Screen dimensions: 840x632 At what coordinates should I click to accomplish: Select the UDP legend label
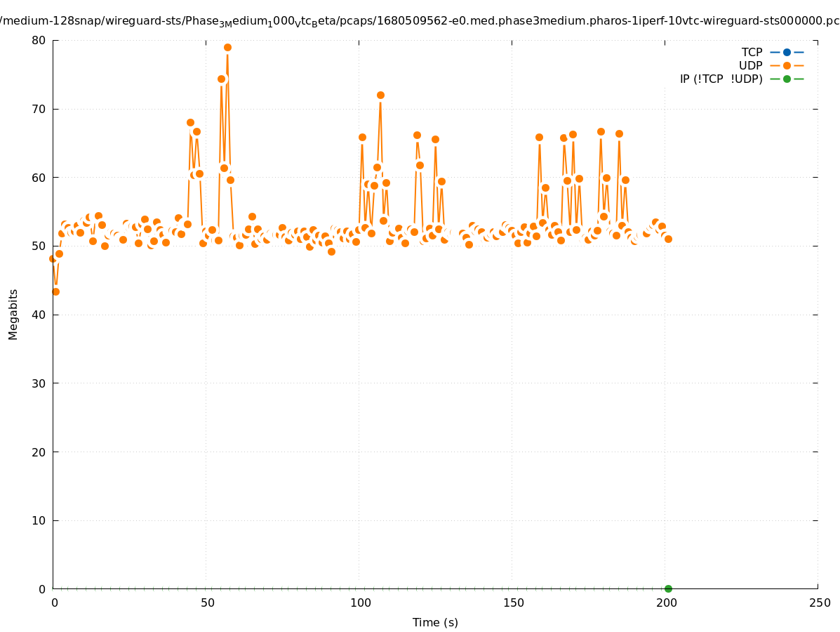click(750, 65)
